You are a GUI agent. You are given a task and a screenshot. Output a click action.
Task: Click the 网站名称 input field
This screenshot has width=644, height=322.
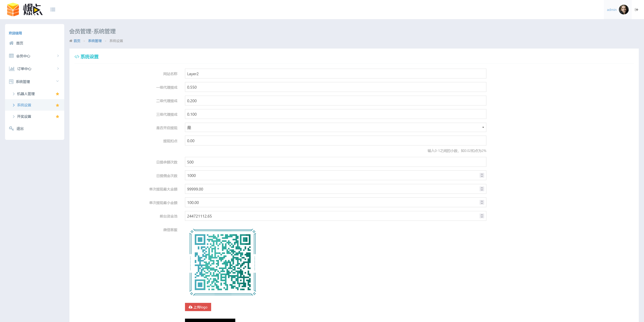(335, 74)
